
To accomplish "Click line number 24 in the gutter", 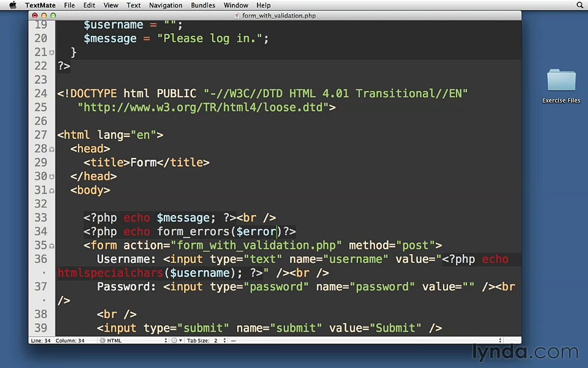I will pyautogui.click(x=40, y=94).
